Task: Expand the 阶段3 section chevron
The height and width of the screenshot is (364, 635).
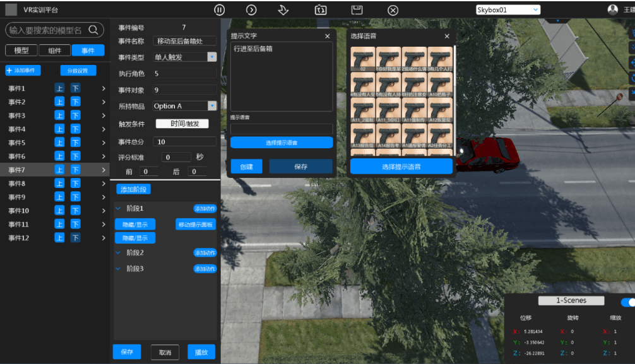Action: pyautogui.click(x=118, y=269)
